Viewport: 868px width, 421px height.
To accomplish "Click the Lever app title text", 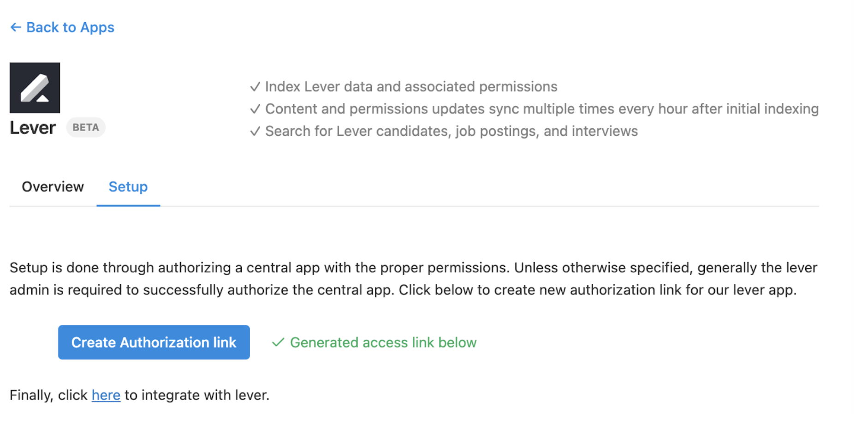I will click(x=33, y=128).
